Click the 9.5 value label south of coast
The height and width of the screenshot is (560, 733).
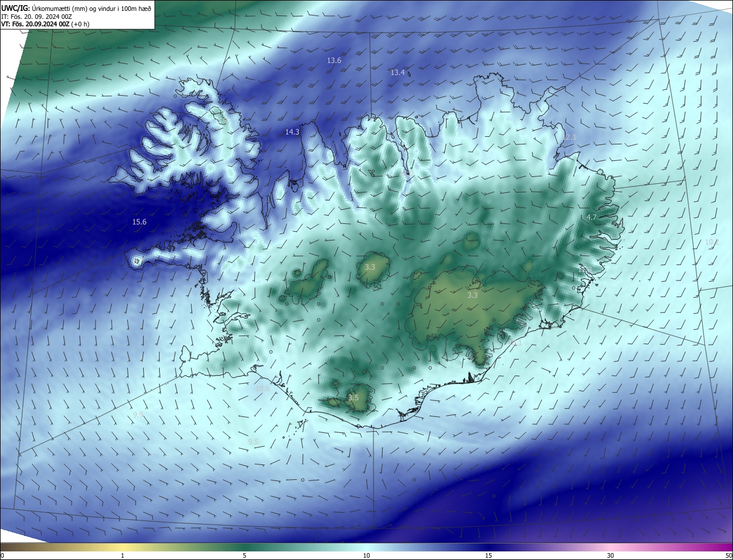[253, 441]
